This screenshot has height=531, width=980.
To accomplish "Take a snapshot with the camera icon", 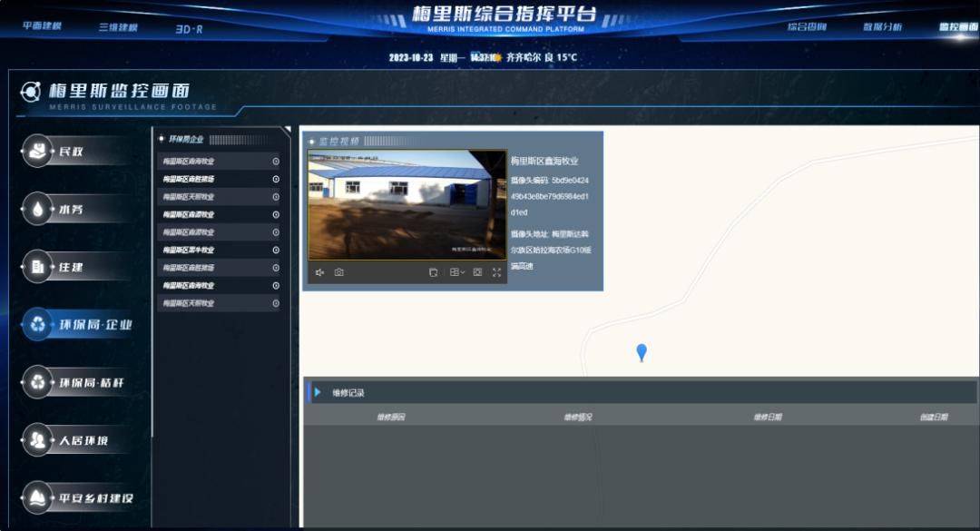I will tap(338, 272).
